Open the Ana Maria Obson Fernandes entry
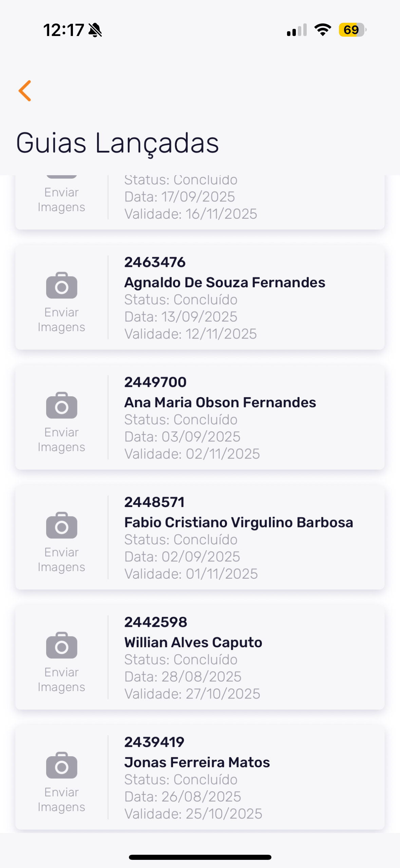The image size is (400, 868). pos(220,402)
